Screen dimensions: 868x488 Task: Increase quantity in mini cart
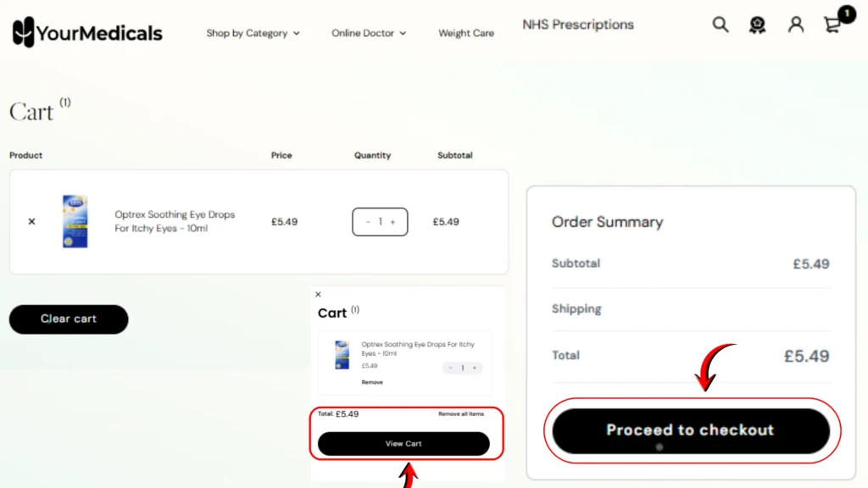475,368
